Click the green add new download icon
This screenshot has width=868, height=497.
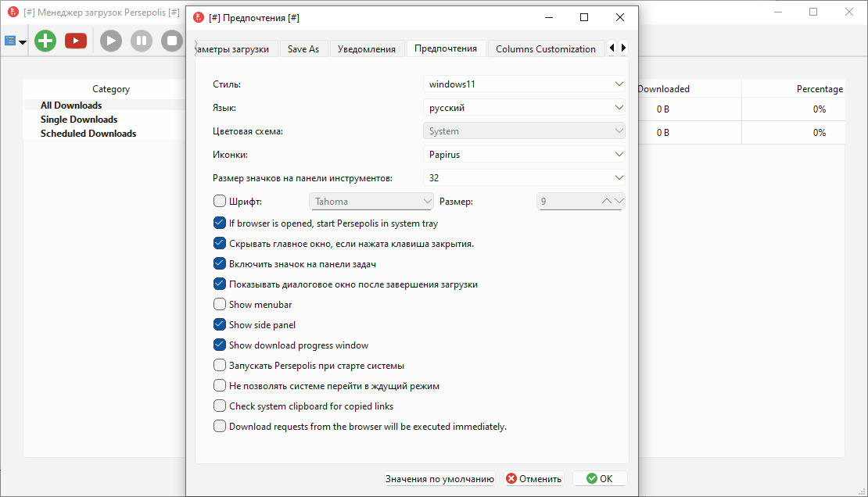(x=45, y=41)
